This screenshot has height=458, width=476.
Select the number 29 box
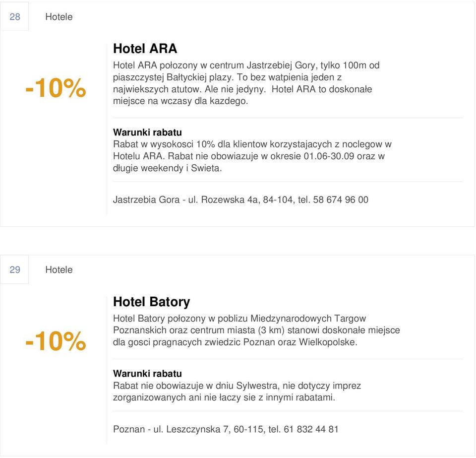tap(14, 269)
